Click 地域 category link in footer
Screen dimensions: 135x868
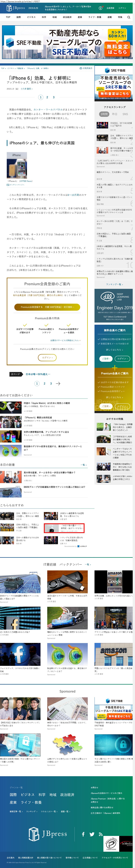[x=53, y=795]
